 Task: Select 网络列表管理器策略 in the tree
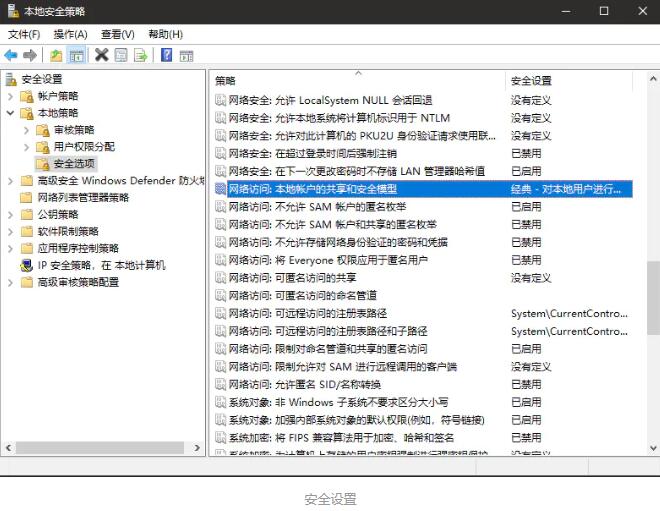pyautogui.click(x=83, y=197)
